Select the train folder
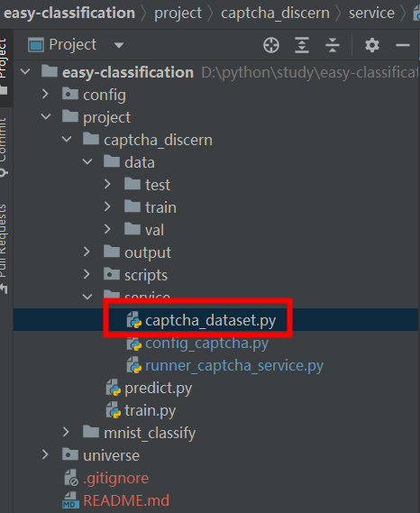Screen dimensions: 420x513 coord(160,207)
